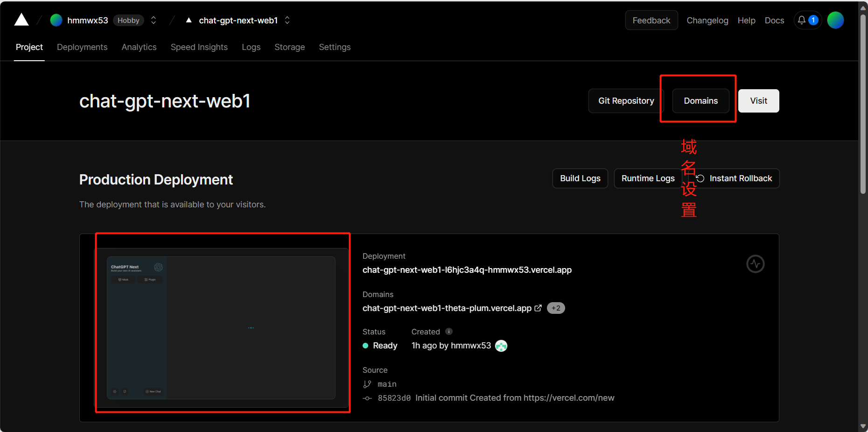Open the notifications bell

[802, 20]
